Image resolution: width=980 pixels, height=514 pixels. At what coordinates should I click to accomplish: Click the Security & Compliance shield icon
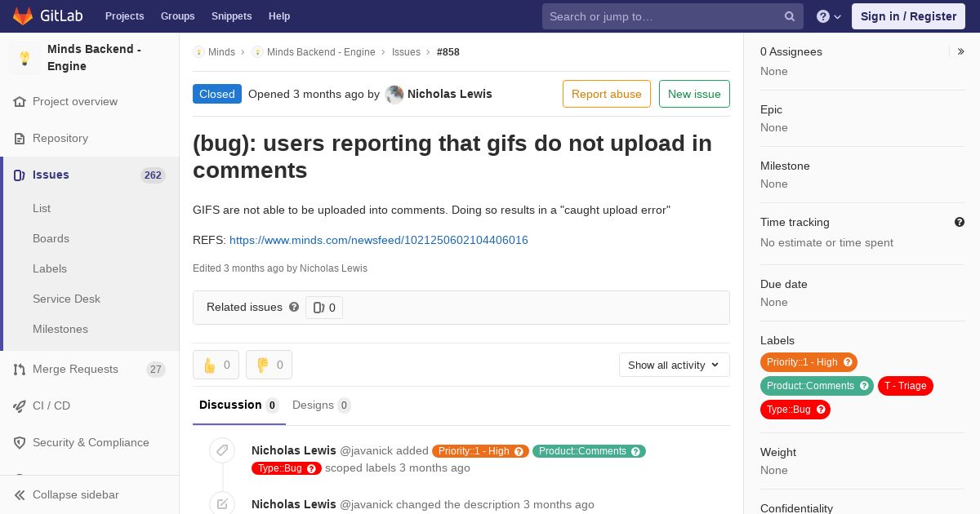click(20, 443)
